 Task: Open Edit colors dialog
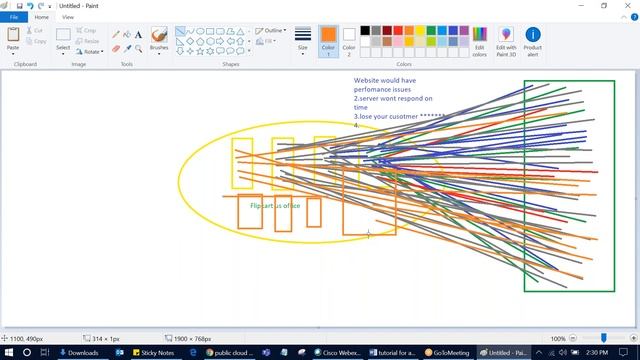480,42
